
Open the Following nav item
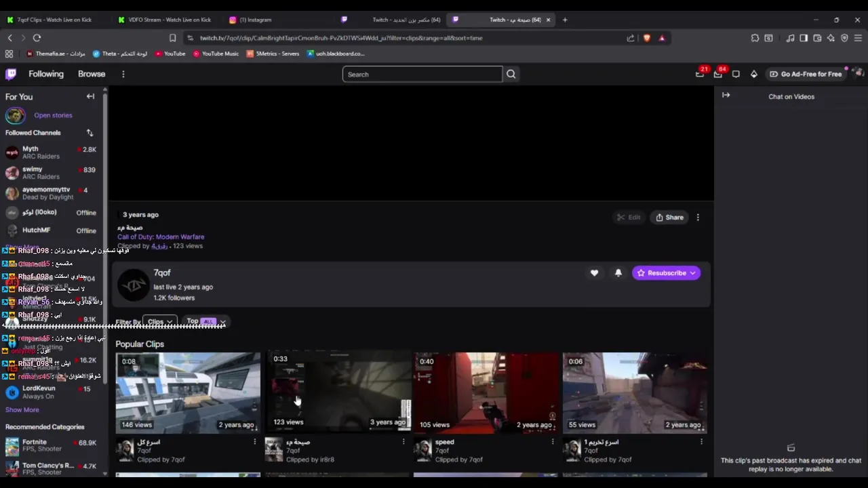click(46, 74)
